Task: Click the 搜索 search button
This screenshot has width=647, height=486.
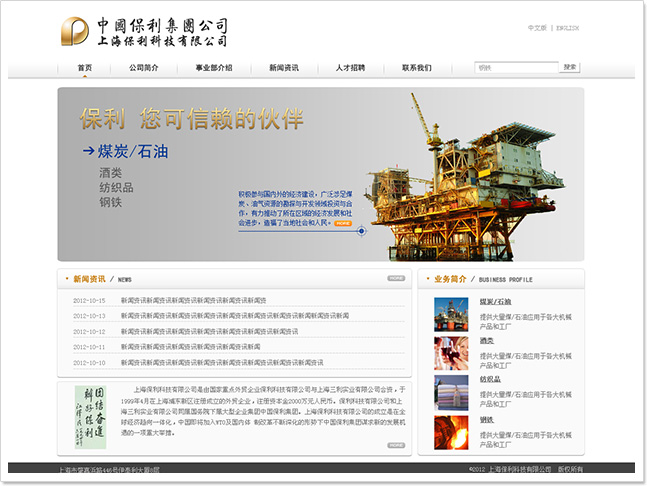Action: [570, 67]
